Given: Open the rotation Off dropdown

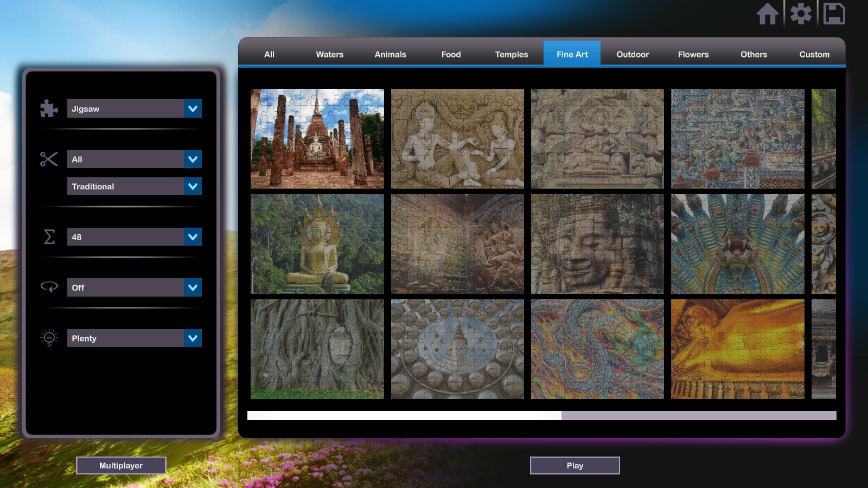Looking at the screenshot, I should pos(134,287).
